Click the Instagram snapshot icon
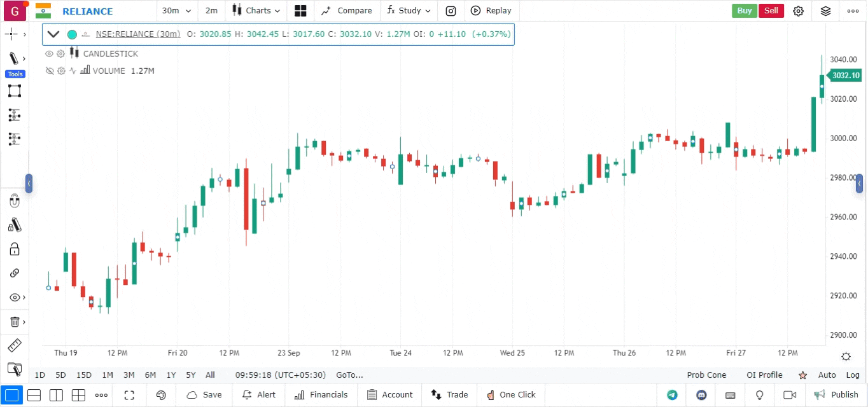The image size is (868, 407). pyautogui.click(x=451, y=11)
